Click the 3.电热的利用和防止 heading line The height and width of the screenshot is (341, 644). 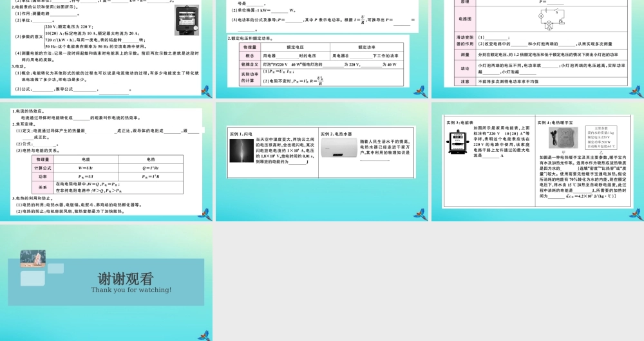[x=33, y=198]
